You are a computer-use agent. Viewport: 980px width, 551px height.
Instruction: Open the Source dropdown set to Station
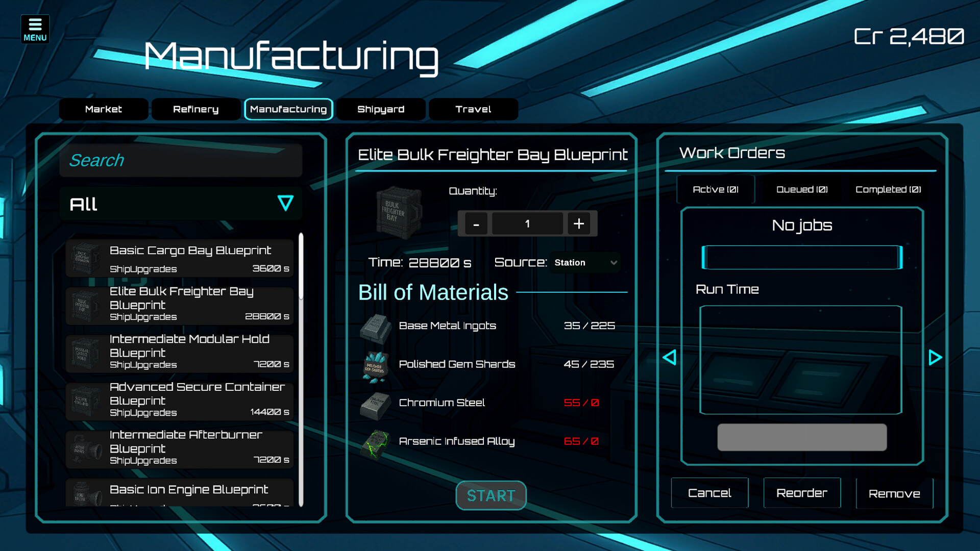[x=585, y=263]
